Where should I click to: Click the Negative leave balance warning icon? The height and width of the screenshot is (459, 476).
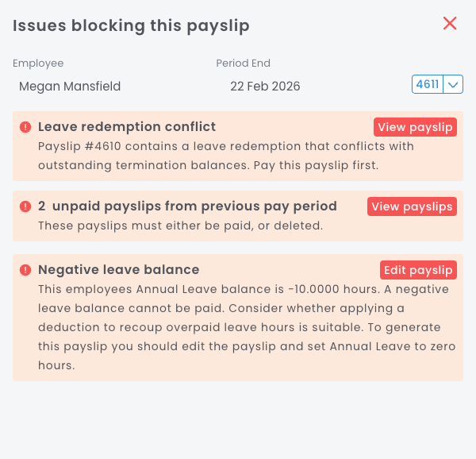[x=25, y=270]
